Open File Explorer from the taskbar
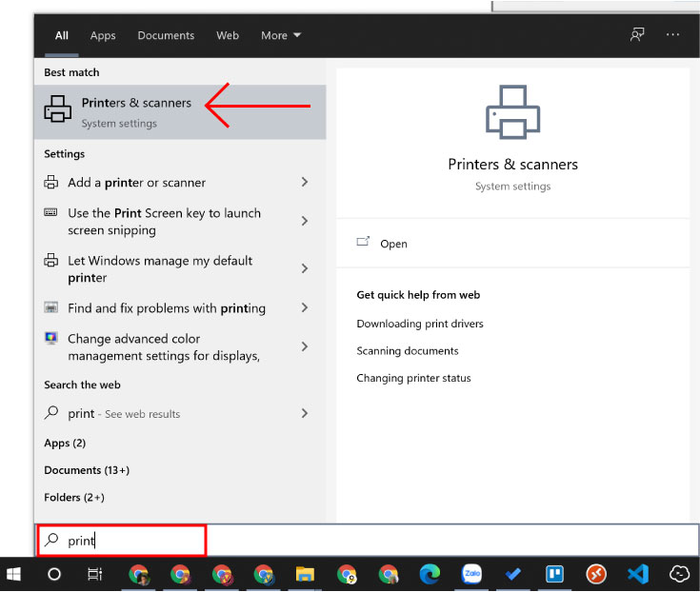Viewport: 700px width, 592px height. point(305,574)
